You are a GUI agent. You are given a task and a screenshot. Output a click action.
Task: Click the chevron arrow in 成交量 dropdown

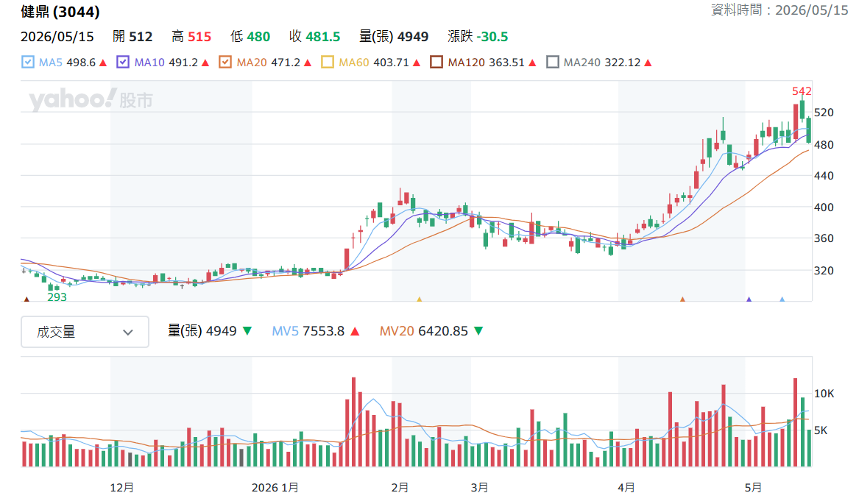128,333
